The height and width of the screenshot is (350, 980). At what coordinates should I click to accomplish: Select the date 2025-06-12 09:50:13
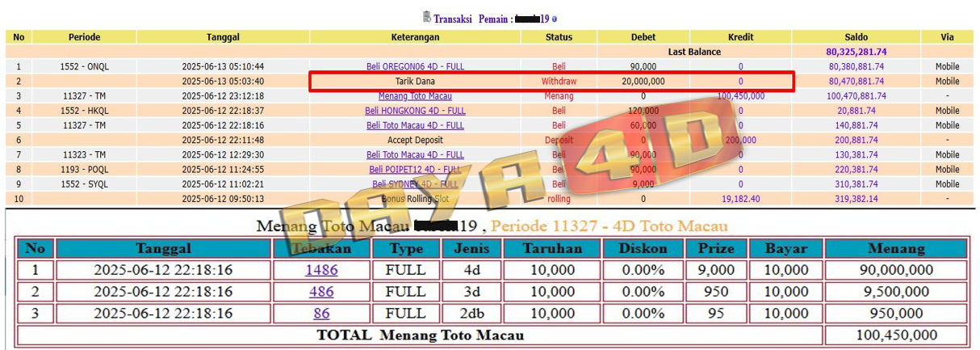click(223, 198)
